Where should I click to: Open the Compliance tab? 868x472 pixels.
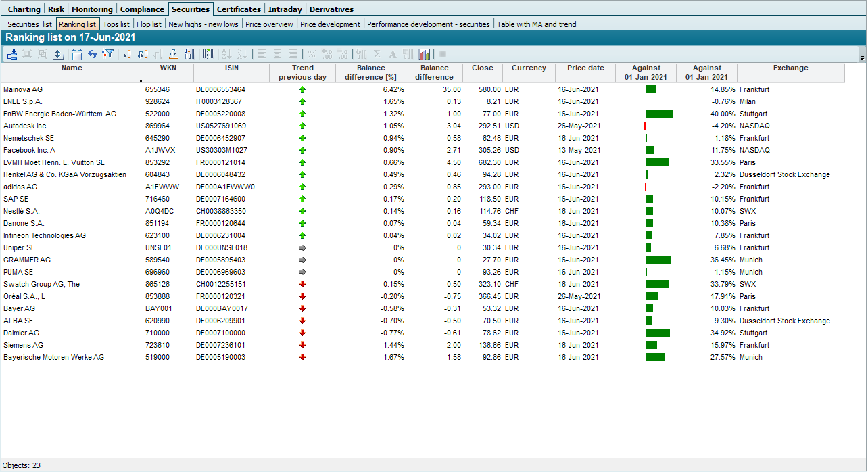pyautogui.click(x=142, y=9)
